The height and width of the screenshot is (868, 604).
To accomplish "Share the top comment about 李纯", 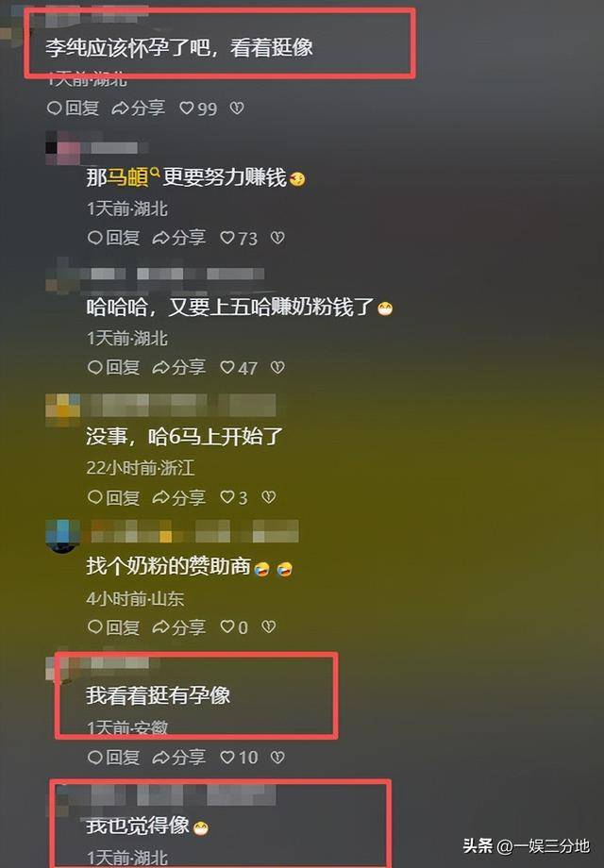I will (139, 108).
